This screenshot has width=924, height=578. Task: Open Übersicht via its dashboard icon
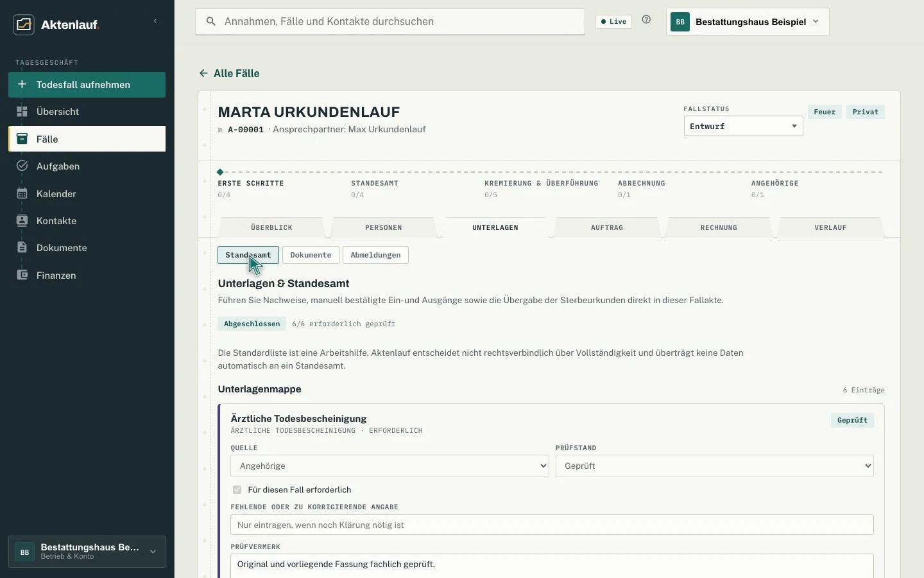click(22, 112)
